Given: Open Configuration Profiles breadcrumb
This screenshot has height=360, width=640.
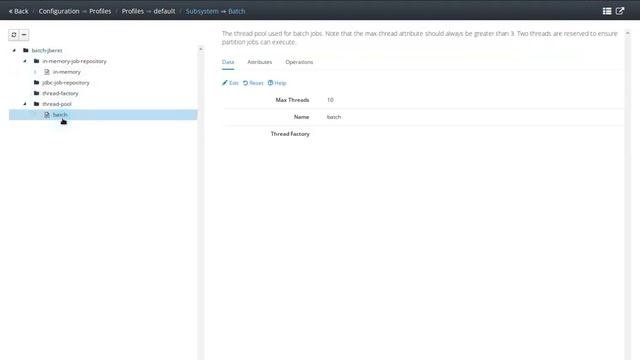Looking at the screenshot, I should coord(75,11).
